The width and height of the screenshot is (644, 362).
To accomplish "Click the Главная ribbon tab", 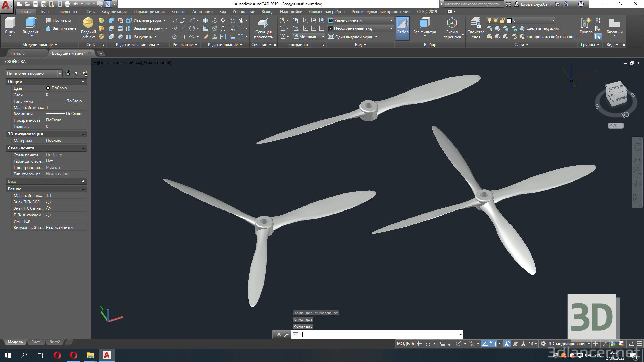I will pos(25,11).
